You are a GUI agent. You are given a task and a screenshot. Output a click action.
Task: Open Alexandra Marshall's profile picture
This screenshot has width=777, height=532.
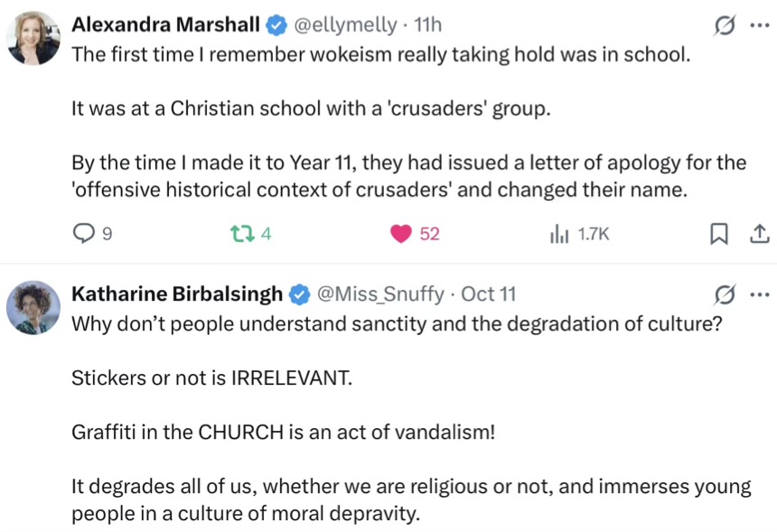click(34, 38)
